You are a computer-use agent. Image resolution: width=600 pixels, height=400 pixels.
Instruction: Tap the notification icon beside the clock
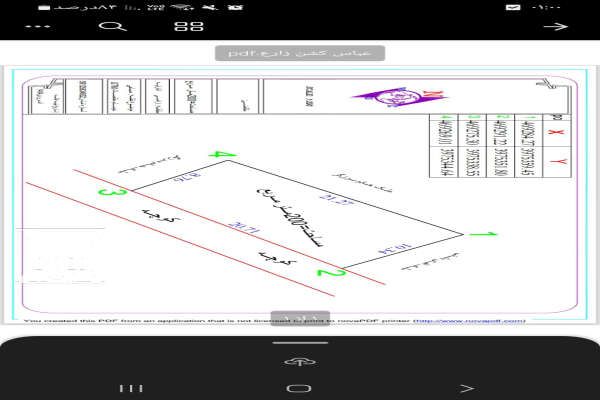[x=513, y=7]
